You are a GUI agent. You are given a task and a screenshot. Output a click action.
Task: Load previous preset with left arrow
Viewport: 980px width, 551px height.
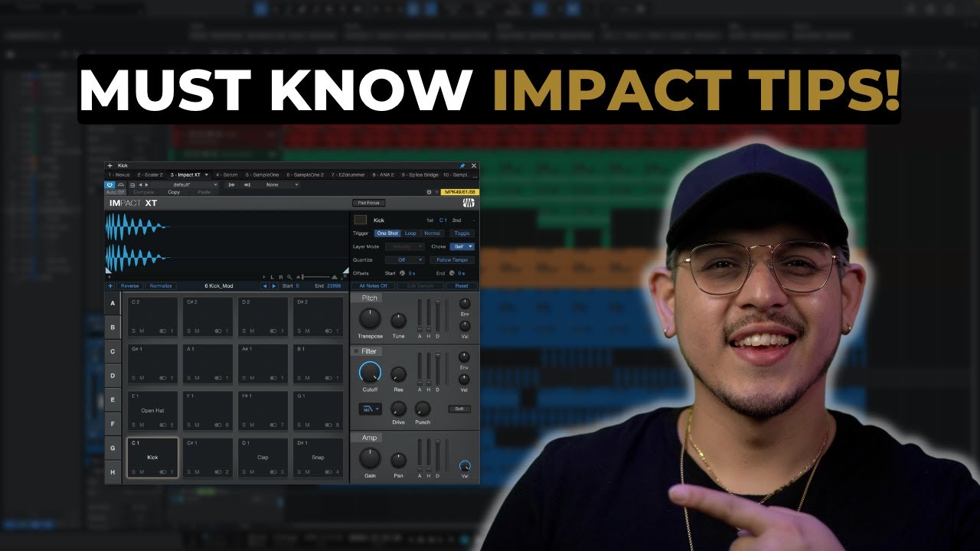tap(140, 184)
